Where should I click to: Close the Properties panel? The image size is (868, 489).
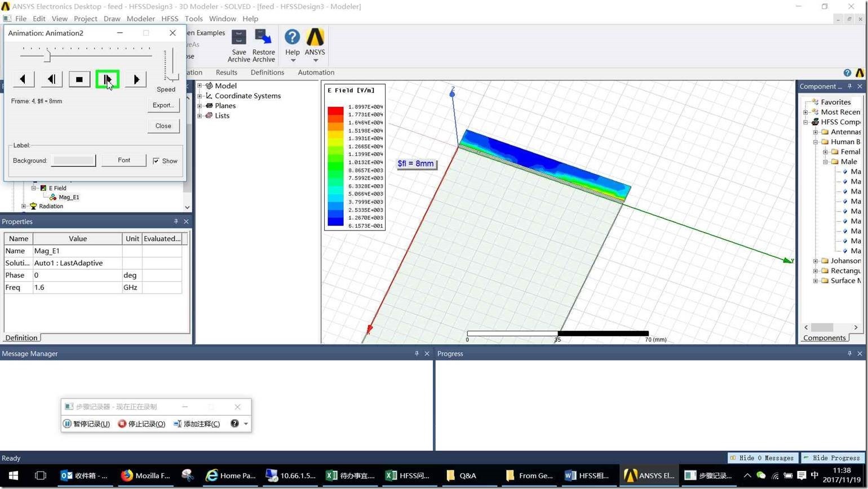(186, 222)
